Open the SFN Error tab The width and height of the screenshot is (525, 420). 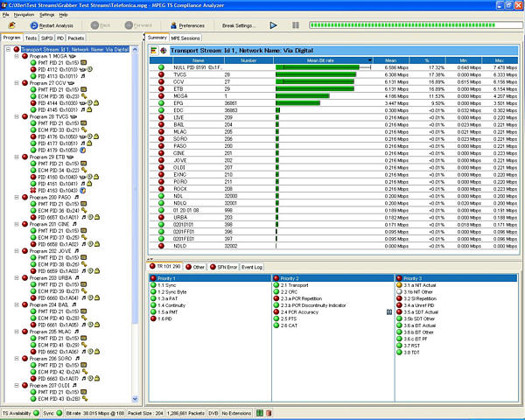pos(223,266)
